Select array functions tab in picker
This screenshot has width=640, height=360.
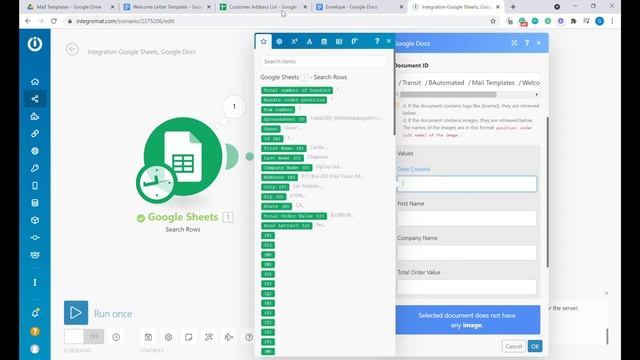(339, 41)
